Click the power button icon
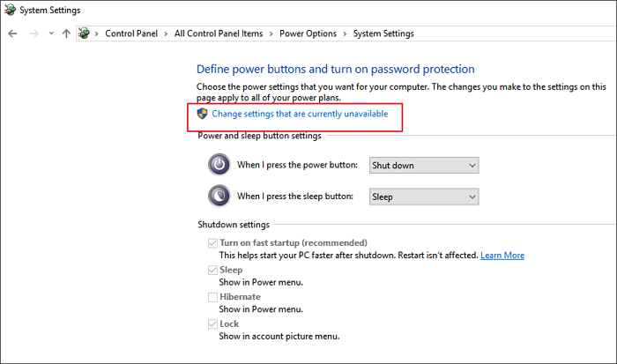 click(218, 165)
